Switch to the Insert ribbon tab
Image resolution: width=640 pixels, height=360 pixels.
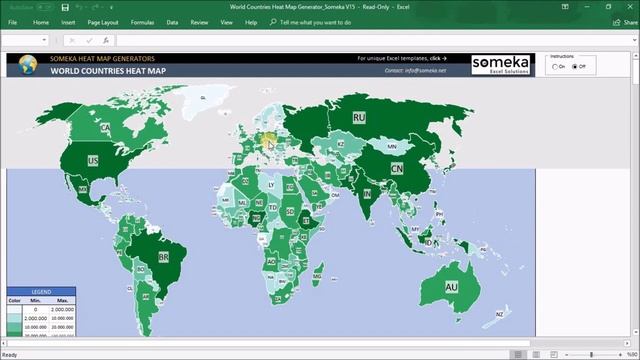coord(68,22)
